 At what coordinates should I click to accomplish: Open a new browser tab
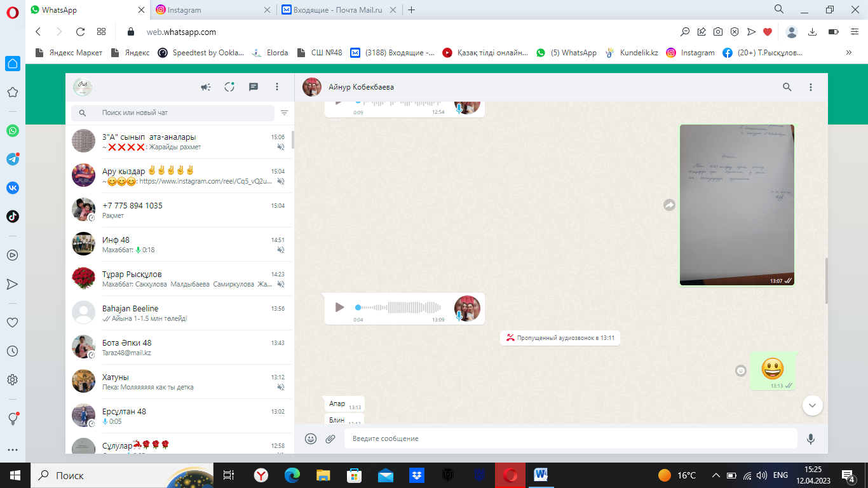coord(412,10)
